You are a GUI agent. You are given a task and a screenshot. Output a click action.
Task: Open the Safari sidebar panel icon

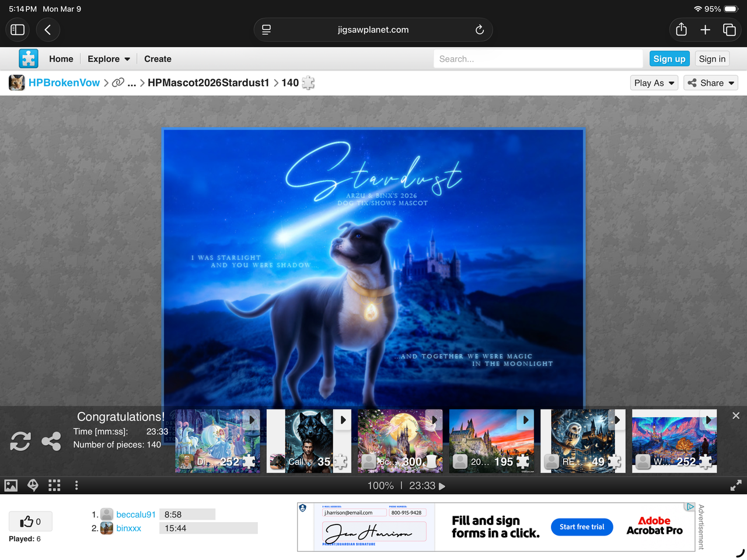(x=18, y=30)
